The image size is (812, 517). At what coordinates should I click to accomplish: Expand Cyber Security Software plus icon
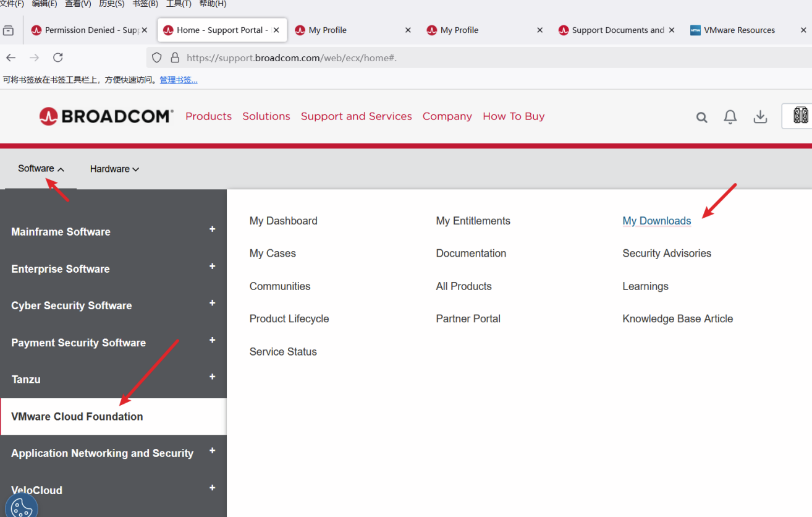pyautogui.click(x=212, y=303)
